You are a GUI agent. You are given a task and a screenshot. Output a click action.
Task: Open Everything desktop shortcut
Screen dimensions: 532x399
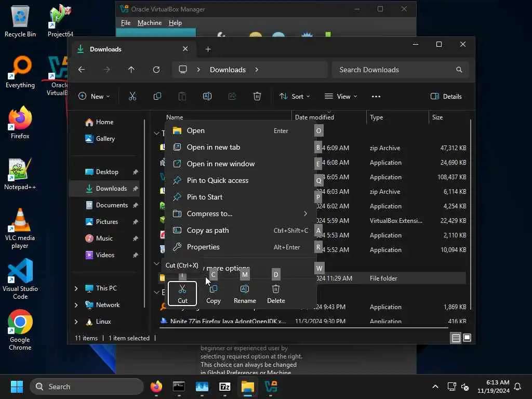[x=20, y=72]
